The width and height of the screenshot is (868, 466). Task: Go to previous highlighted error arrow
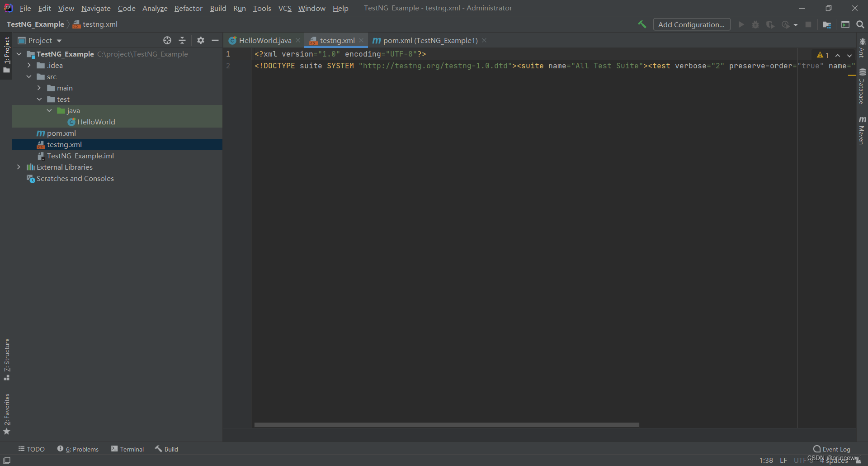[x=838, y=55]
